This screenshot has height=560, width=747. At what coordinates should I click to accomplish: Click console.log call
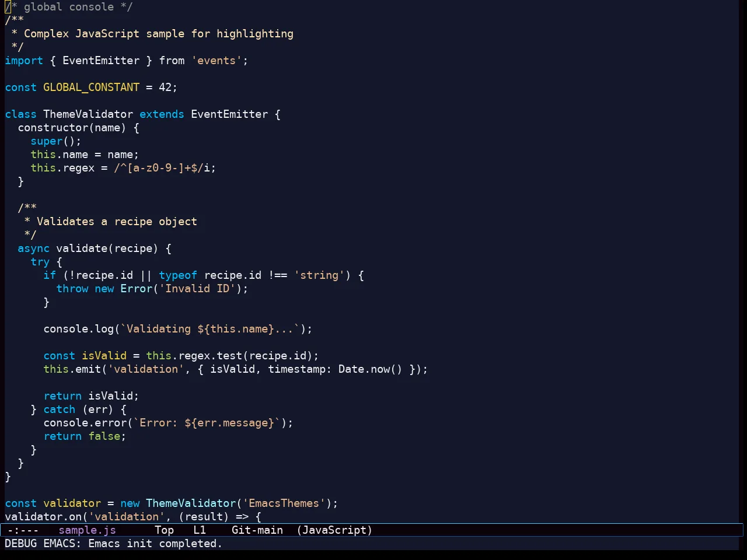coord(79,329)
